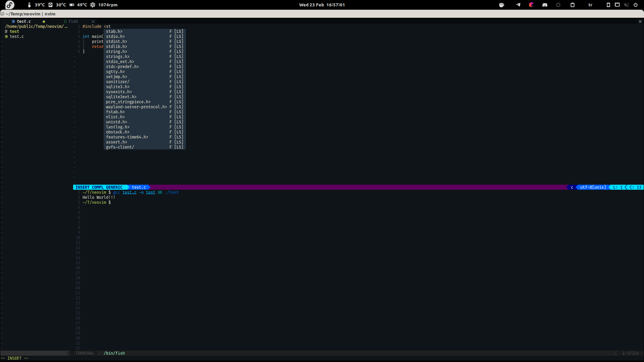Select the 'test' binary in file tree
Screen dimensions: 644x362
[x=14, y=32]
